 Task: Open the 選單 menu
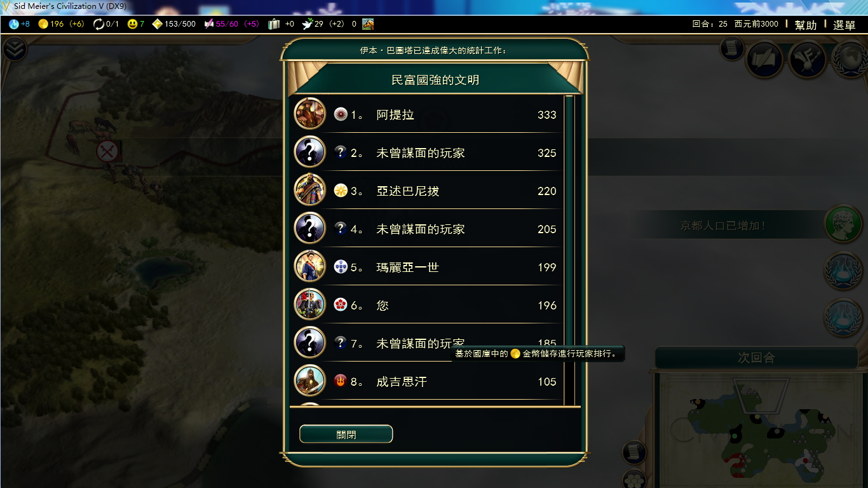coord(844,25)
